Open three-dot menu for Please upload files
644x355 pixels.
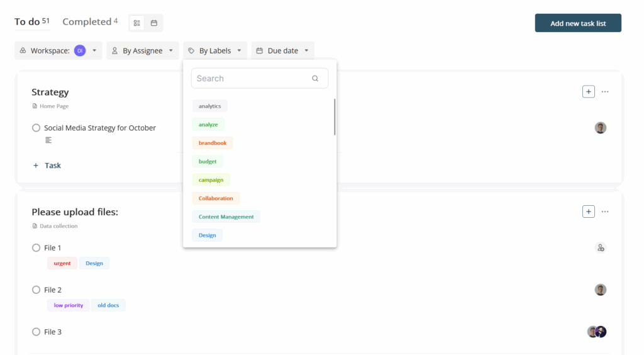click(x=605, y=211)
